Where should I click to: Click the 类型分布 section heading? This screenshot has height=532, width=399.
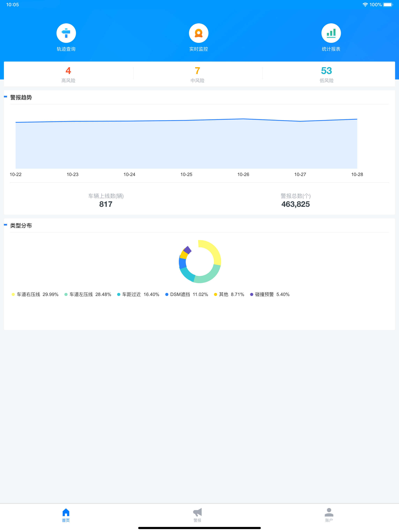click(x=21, y=226)
